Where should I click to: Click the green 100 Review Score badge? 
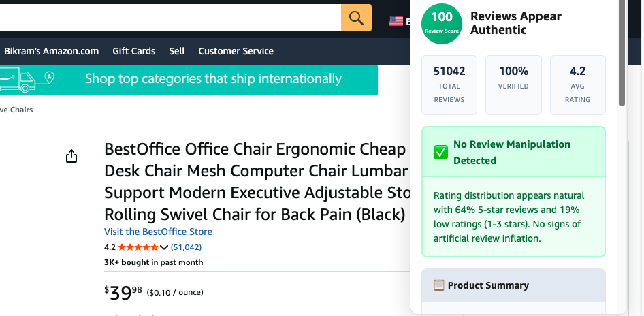point(442,23)
